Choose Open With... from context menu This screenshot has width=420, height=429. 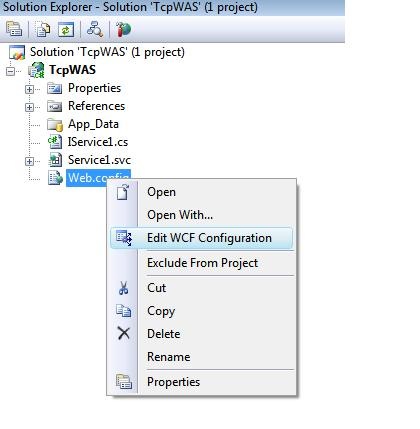click(180, 215)
